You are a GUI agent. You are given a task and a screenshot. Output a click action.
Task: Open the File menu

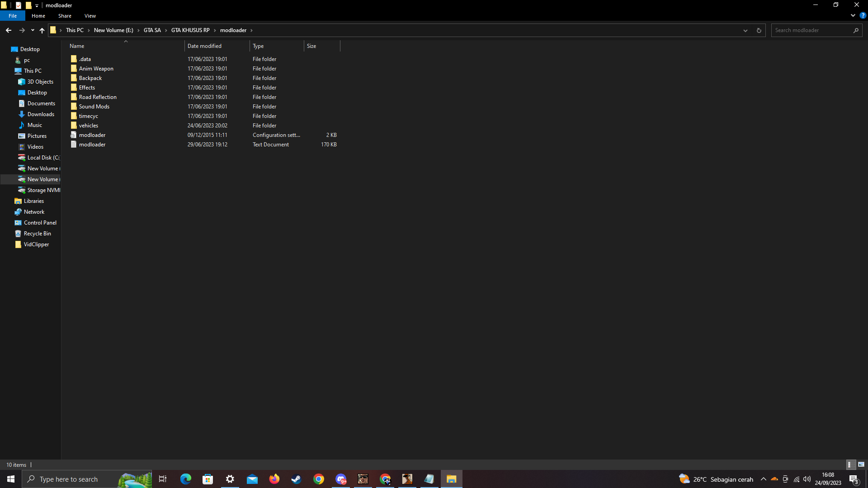[x=13, y=16]
